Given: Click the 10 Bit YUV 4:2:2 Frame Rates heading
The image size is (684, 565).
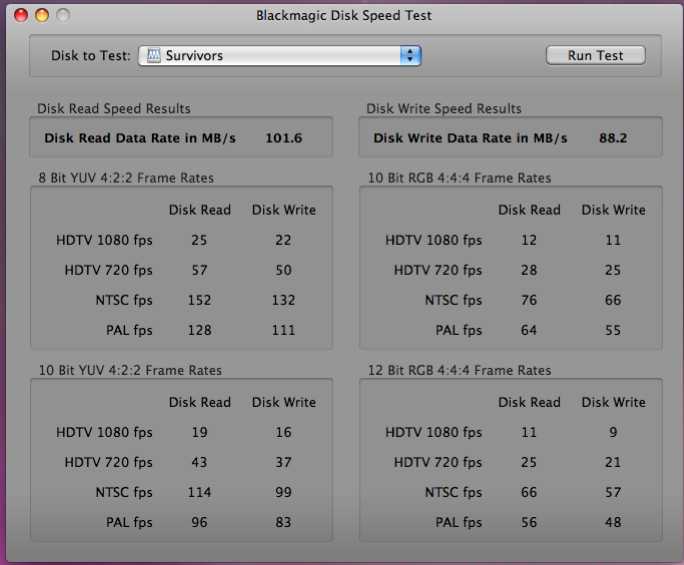Looking at the screenshot, I should [130, 370].
